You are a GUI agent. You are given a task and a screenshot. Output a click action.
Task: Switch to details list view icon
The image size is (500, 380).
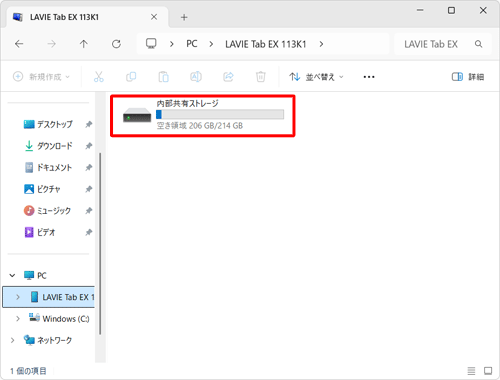(471, 371)
